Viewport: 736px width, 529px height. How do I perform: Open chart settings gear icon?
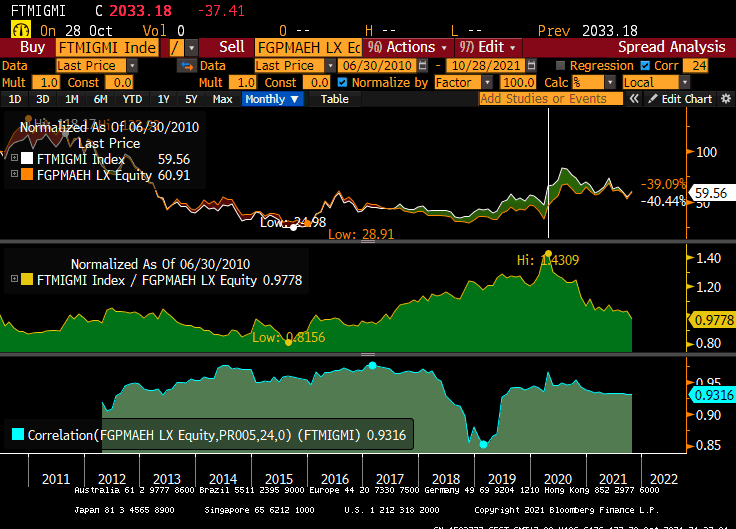[726, 99]
